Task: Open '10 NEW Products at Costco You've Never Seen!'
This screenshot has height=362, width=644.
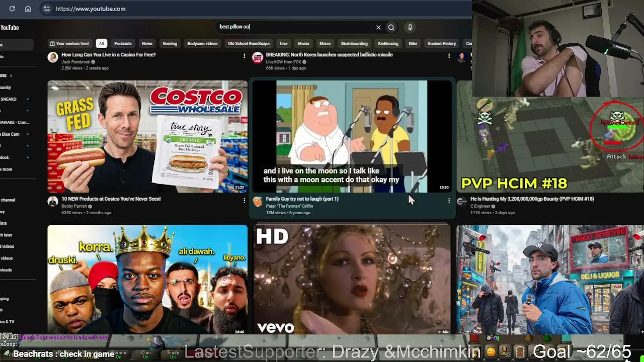Action: (111, 199)
